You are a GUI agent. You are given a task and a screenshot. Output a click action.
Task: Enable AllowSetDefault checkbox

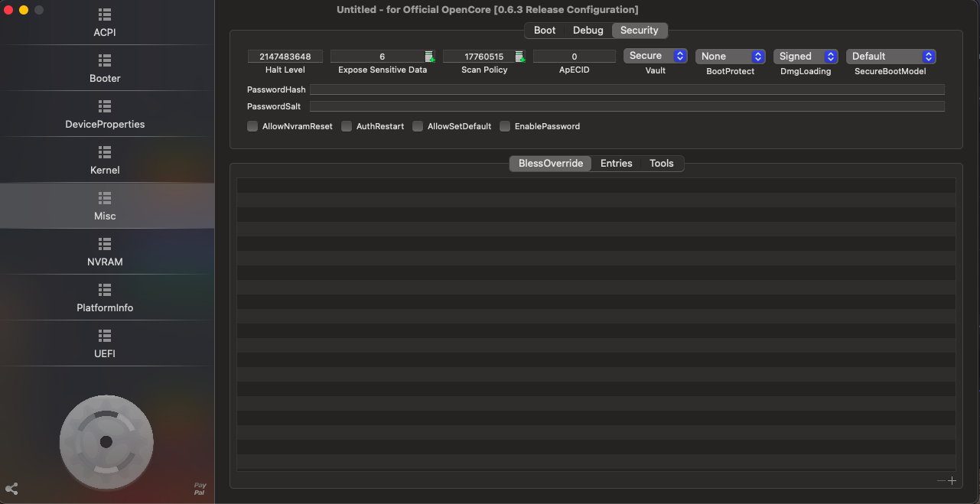click(418, 126)
